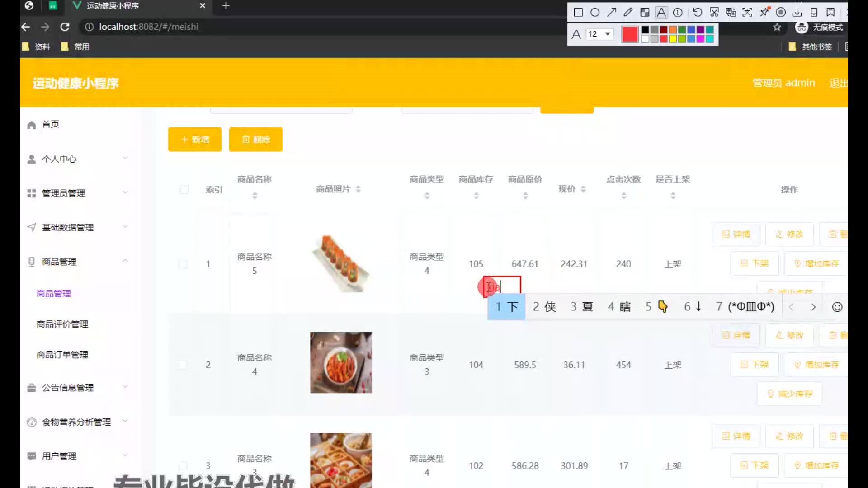Pin the screenshot to screen
The width and height of the screenshot is (868, 488).
point(764,12)
